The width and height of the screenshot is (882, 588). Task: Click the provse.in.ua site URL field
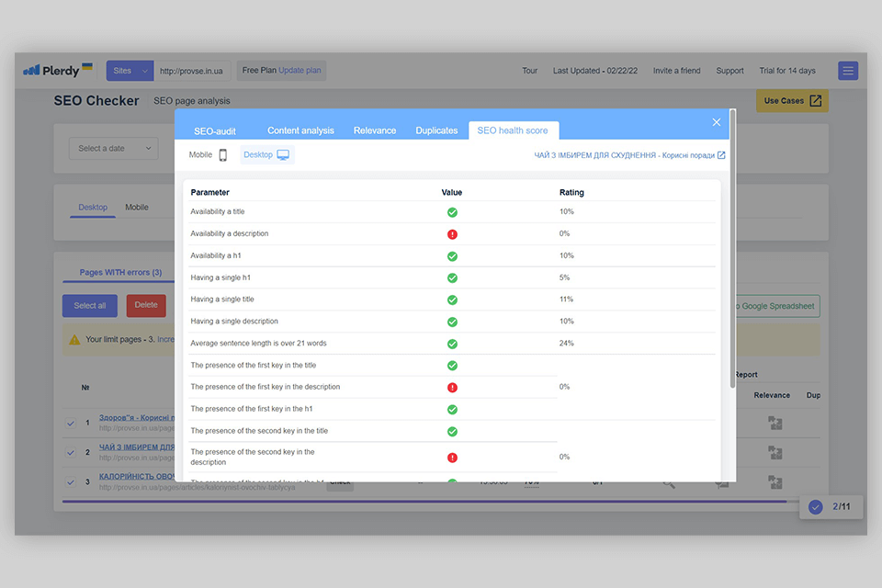point(192,71)
